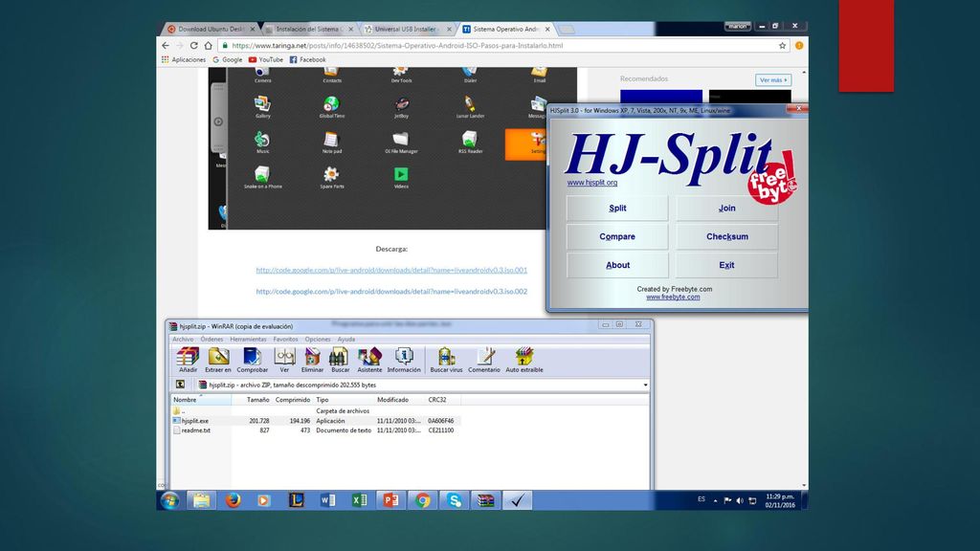Open the Facebook bookmark

pyautogui.click(x=307, y=60)
